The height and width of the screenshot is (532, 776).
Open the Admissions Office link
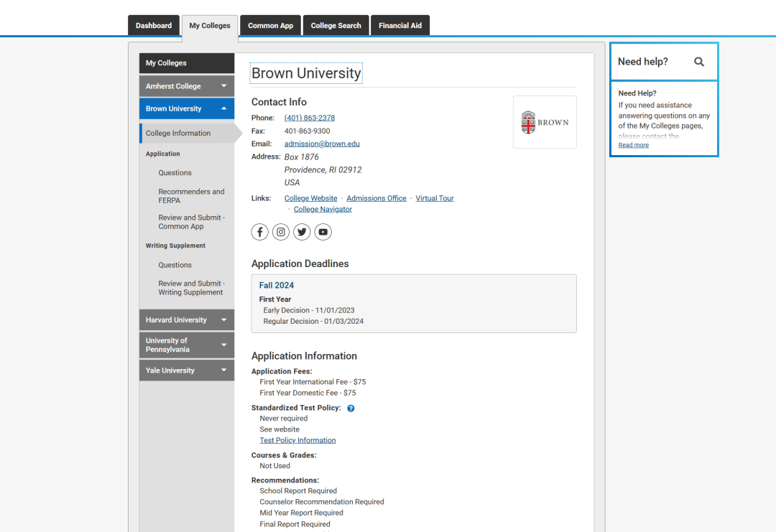click(x=376, y=198)
